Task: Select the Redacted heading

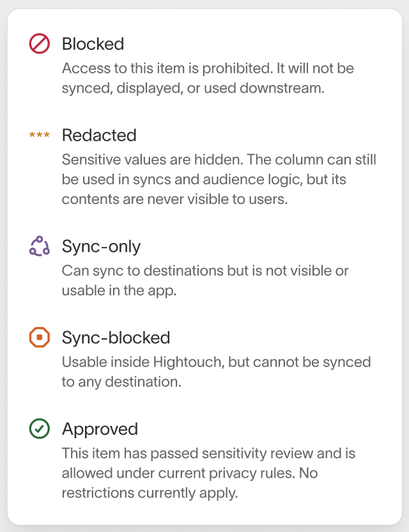Action: tap(99, 135)
